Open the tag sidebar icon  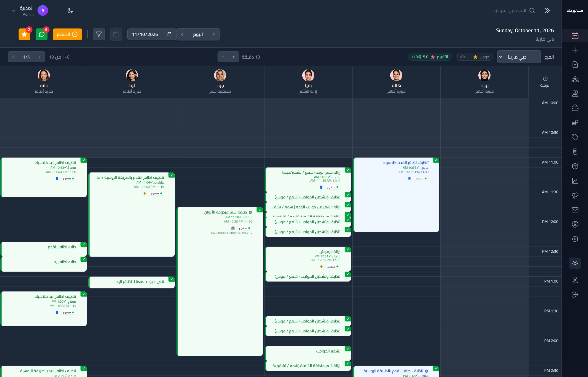575,137
